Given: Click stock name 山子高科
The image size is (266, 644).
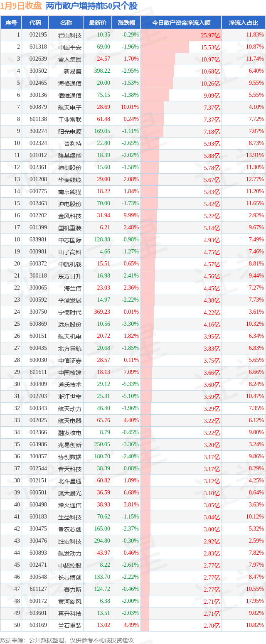Looking at the screenshot, I should pyautogui.click(x=70, y=252).
